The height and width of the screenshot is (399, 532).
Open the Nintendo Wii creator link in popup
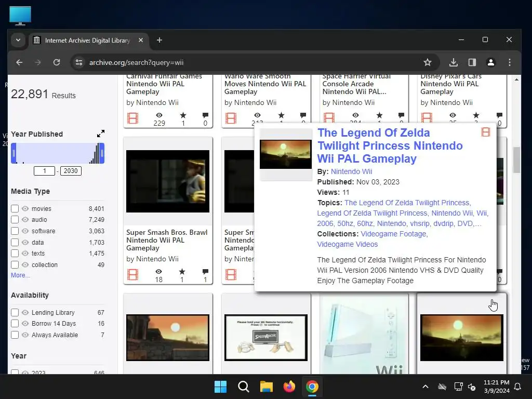352,171
